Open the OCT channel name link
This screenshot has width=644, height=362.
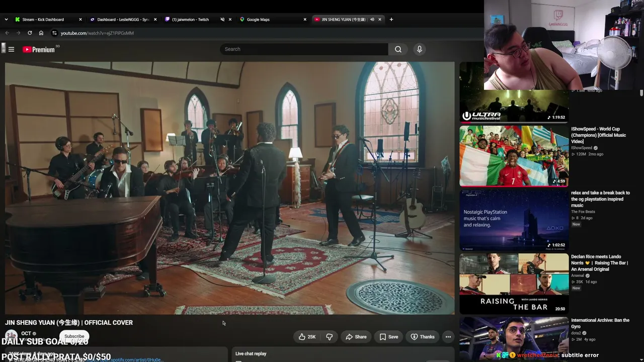26,333
